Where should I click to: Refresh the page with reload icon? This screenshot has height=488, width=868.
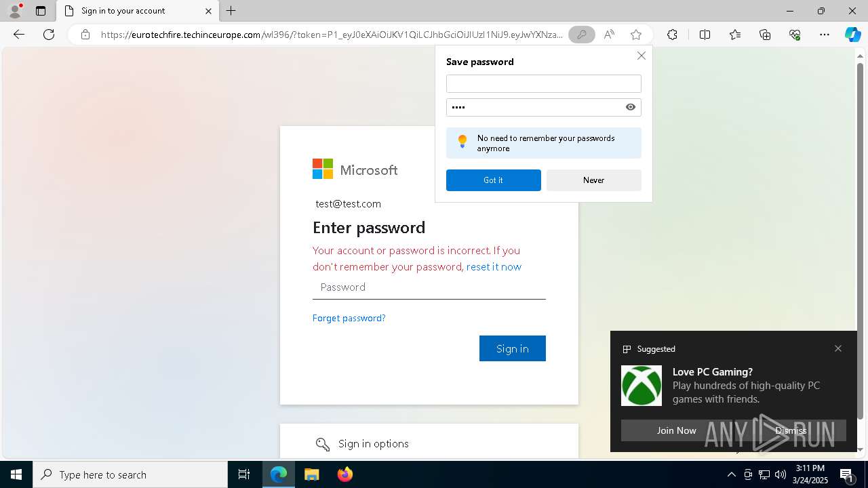49,35
